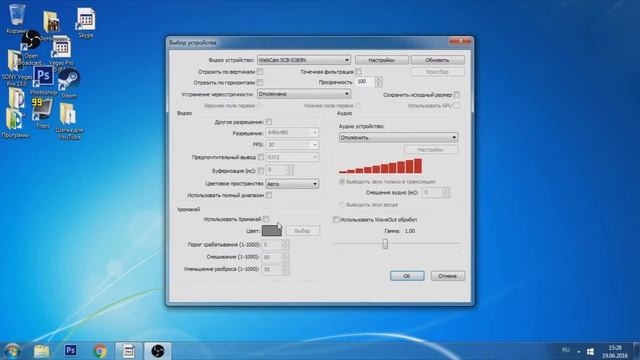Open Windows Explorer from the taskbar
Image resolution: width=640 pixels, height=360 pixels.
[x=42, y=351]
